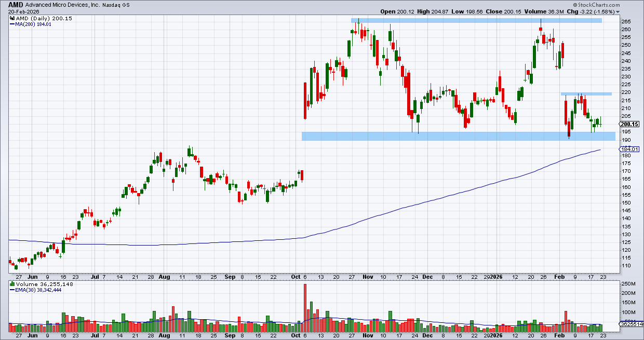Click the 190 price axis label
Screen dimensions: 644x340
coord(625,140)
